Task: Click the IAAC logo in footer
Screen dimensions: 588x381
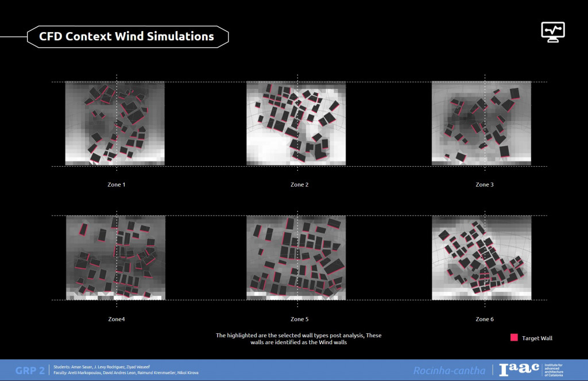Action: tap(519, 370)
